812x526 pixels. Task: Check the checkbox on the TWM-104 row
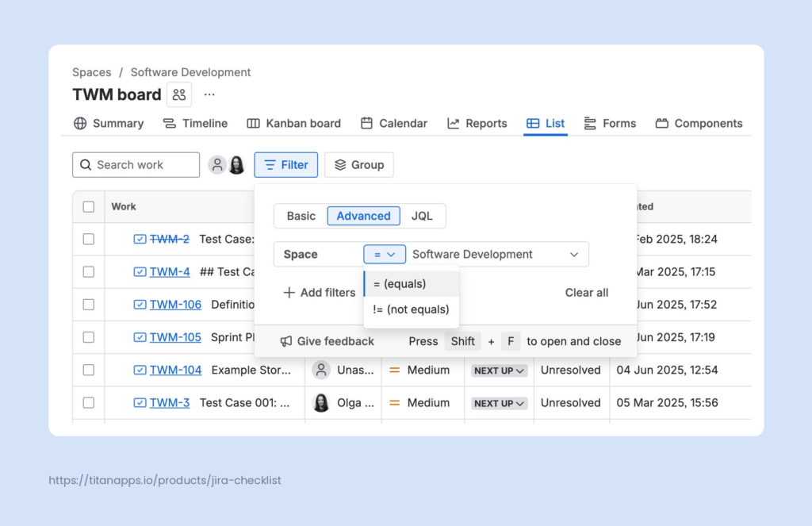tap(89, 370)
